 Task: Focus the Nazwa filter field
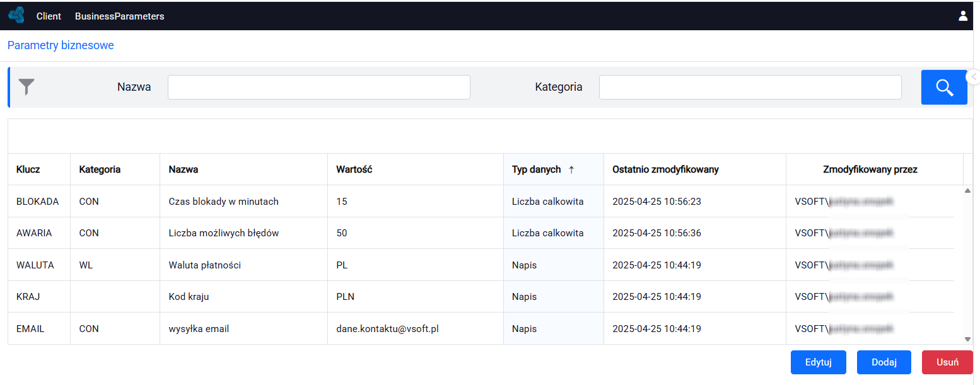pos(319,87)
